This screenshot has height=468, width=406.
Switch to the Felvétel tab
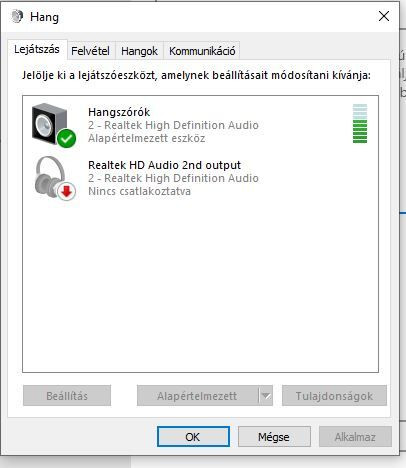[90, 51]
